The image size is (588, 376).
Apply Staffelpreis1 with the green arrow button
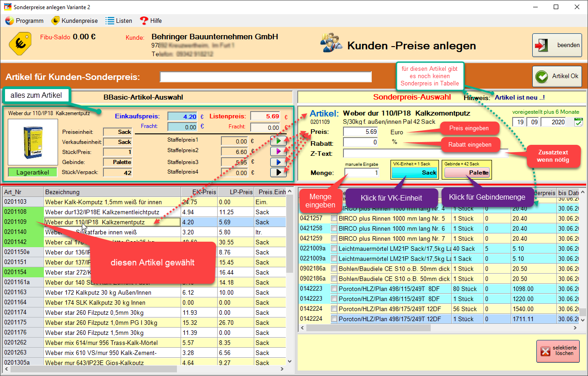[x=278, y=140]
